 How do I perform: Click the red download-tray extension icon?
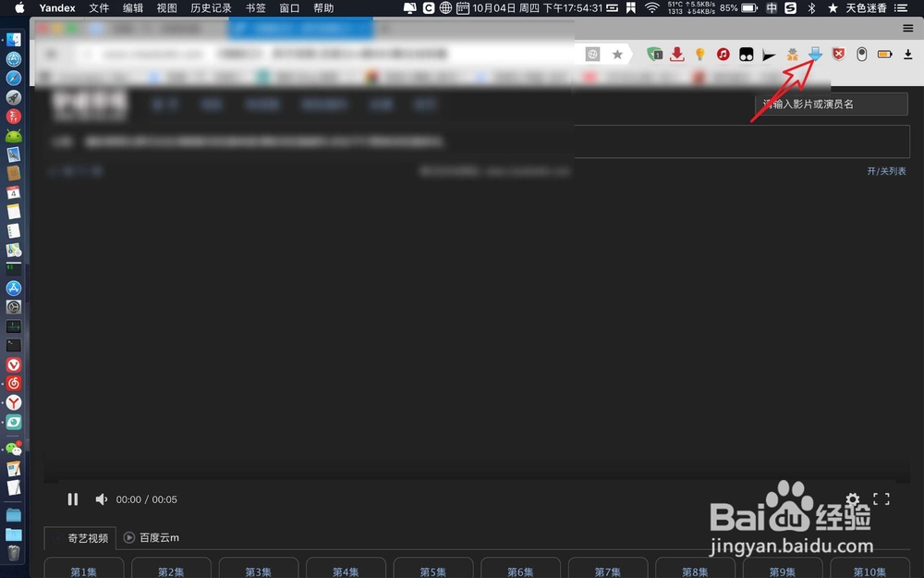pyautogui.click(x=677, y=55)
